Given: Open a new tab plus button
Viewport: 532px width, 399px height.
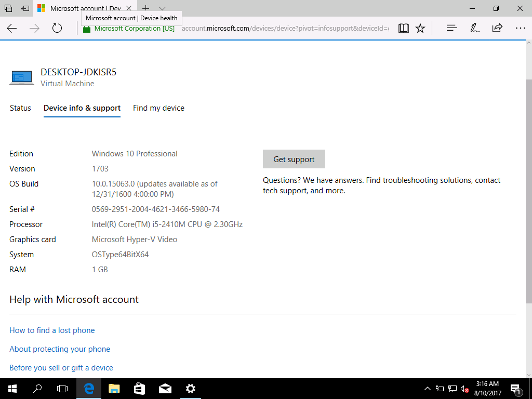Looking at the screenshot, I should [x=145, y=8].
